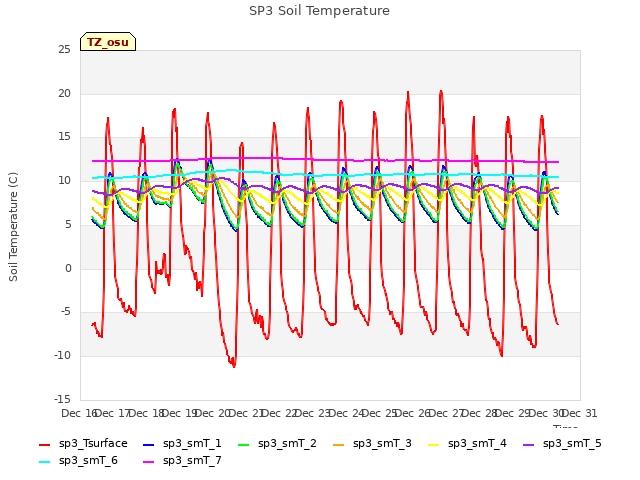Click the cyan sp3_smT_6 legend swatch
The width and height of the screenshot is (640, 480).
tap(44, 462)
